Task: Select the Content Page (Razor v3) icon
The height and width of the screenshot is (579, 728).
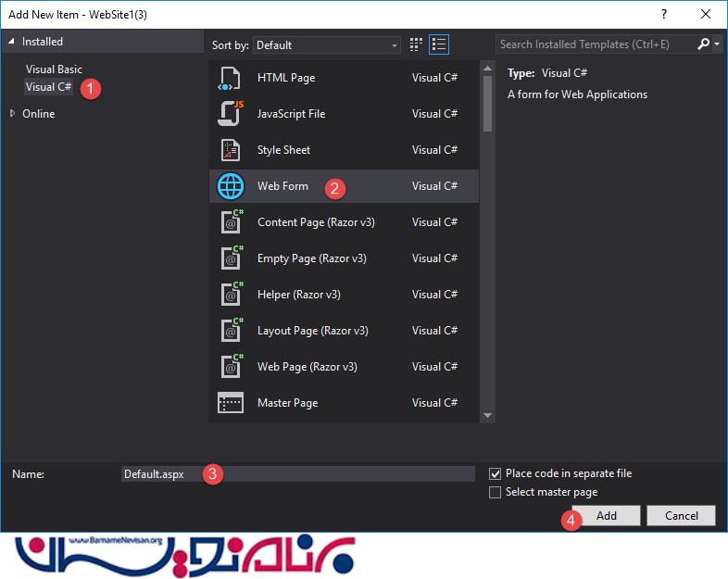Action: click(230, 222)
